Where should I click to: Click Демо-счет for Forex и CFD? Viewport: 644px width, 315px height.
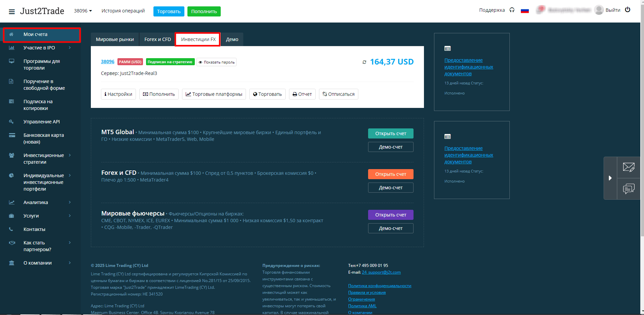pyautogui.click(x=391, y=188)
